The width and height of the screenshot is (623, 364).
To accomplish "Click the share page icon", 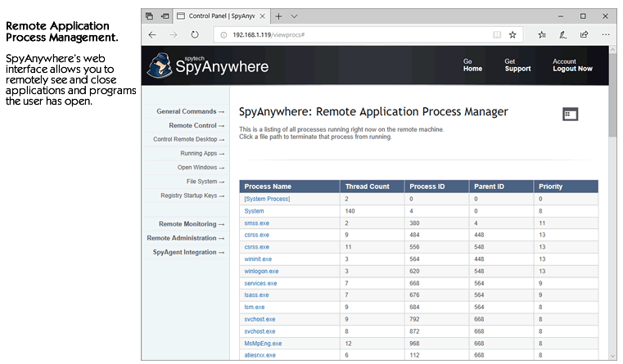I will (x=584, y=35).
